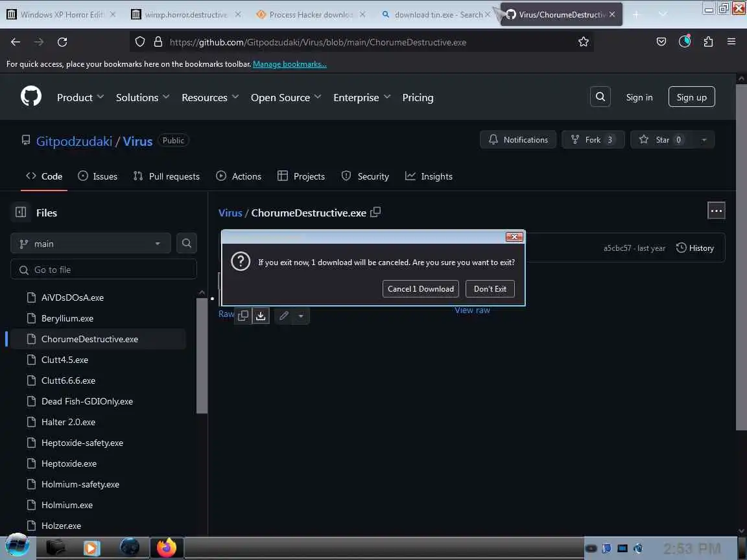Switch to the Process Hacker download browser tab
The width and height of the screenshot is (747, 560).
click(311, 14)
